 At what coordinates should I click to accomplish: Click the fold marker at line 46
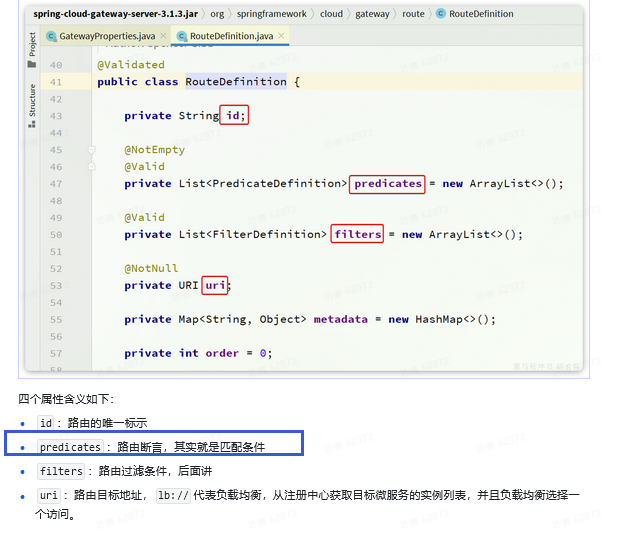tap(92, 166)
